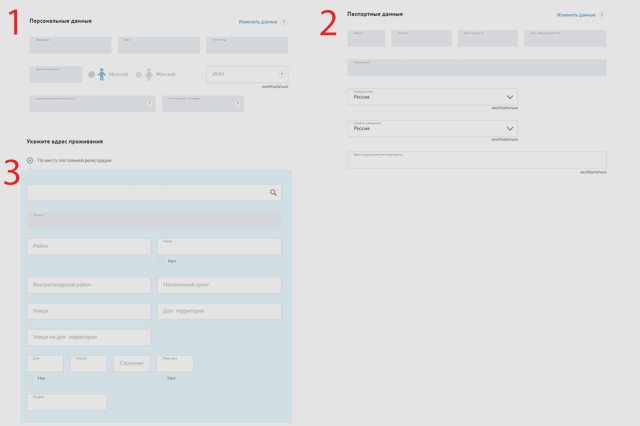640x426 pixels.
Task: Click the ИНН input field
Action: [247, 74]
